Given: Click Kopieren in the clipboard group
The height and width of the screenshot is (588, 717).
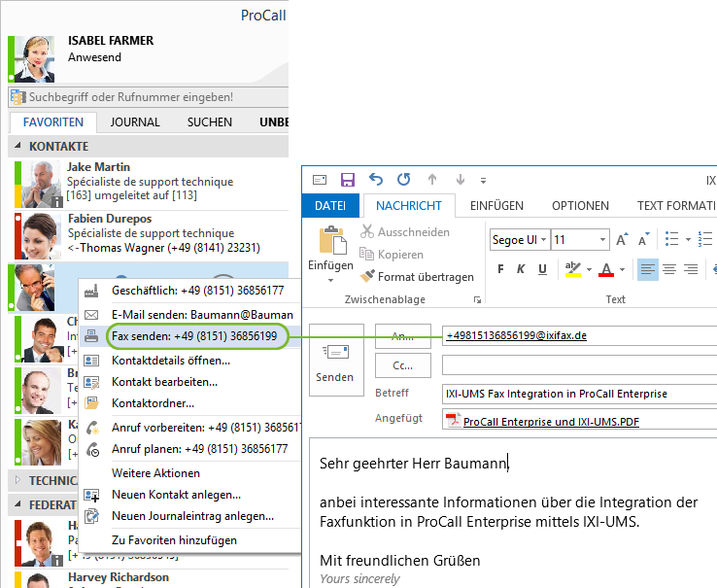Looking at the screenshot, I should click(392, 254).
